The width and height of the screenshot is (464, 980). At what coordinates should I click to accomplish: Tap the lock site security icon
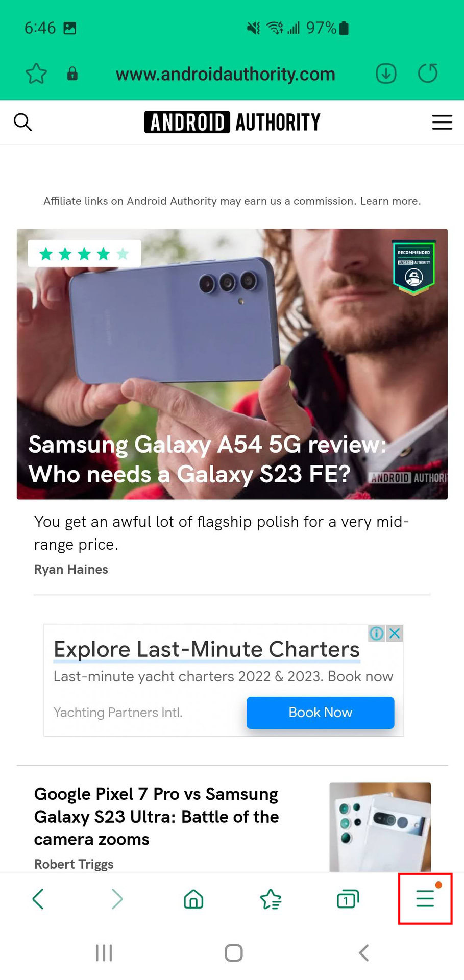72,74
